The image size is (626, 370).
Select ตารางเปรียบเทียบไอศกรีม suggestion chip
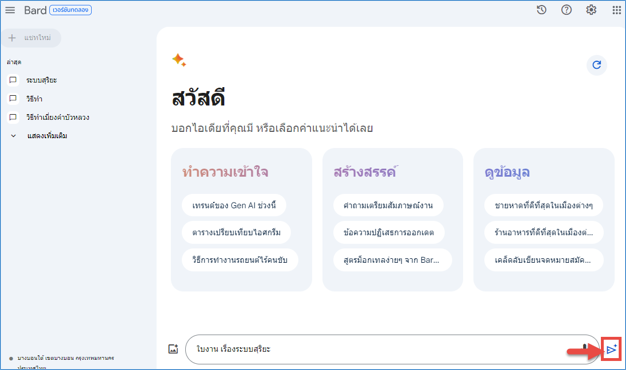pyautogui.click(x=236, y=232)
